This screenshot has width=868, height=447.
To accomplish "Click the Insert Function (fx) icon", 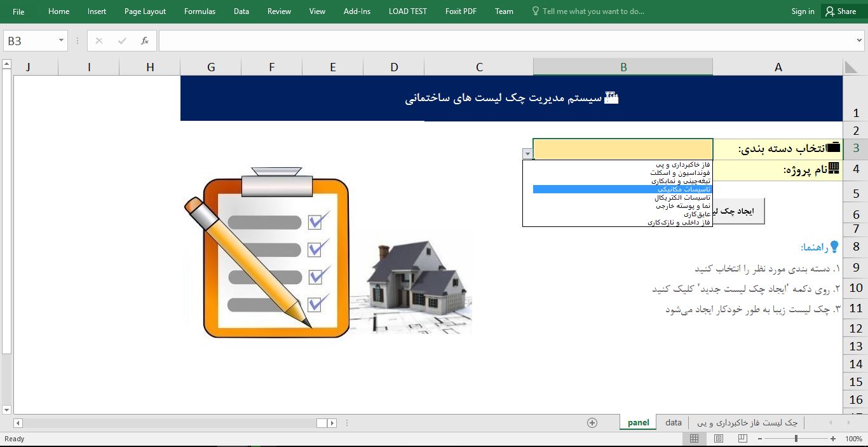I will [x=144, y=39].
